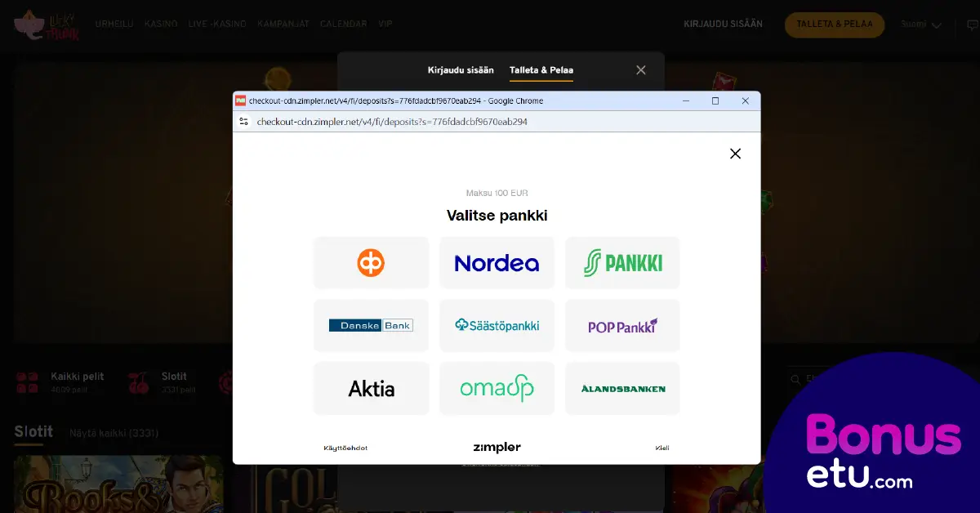Choose OmaSP bank option
This screenshot has height=513, width=980.
(497, 388)
